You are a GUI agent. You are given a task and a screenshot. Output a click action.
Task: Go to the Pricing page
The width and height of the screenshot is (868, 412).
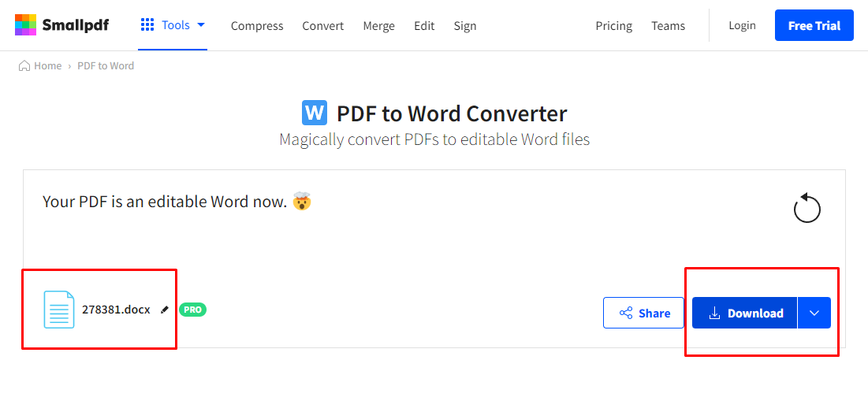click(614, 25)
